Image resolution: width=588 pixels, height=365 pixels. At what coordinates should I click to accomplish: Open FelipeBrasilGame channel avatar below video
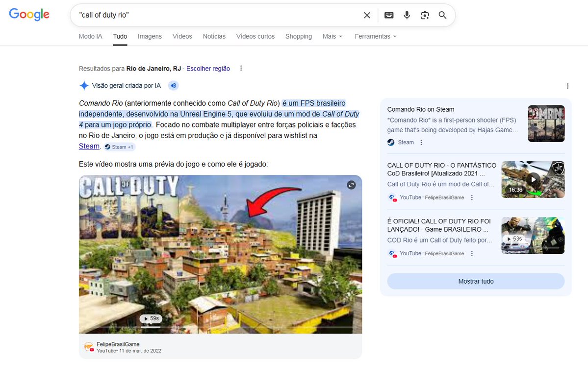click(89, 347)
